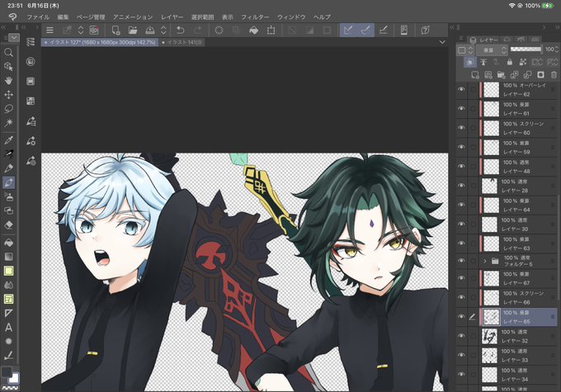Click the yellow-green color palette swatch

click(x=8, y=271)
